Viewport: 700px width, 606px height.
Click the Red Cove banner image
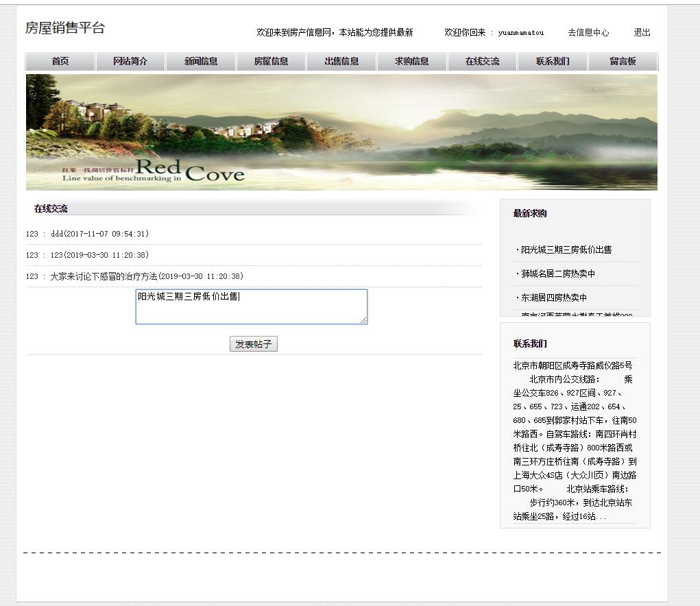[341, 132]
